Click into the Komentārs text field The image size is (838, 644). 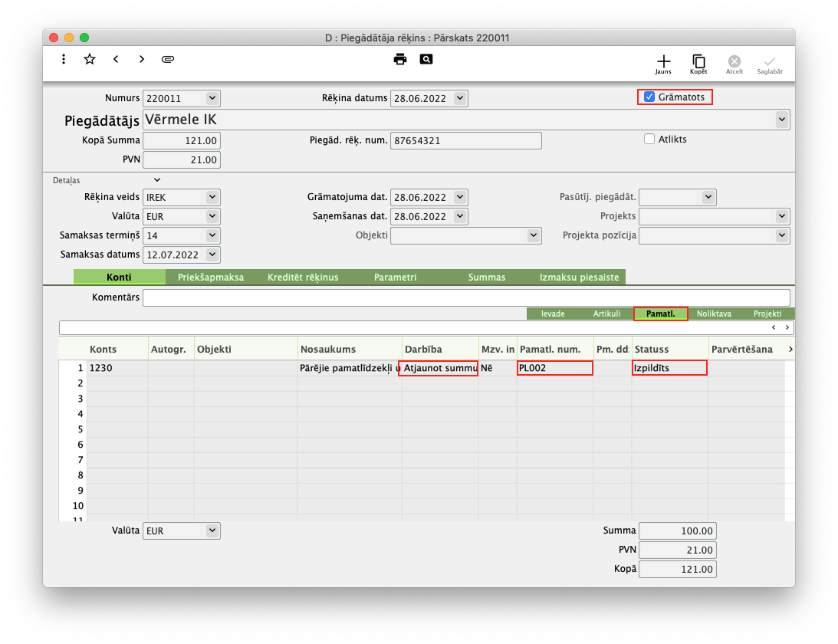[x=465, y=297]
